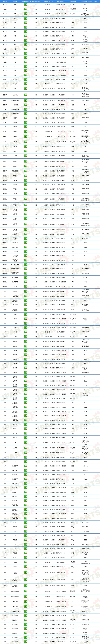Viewport: 100px width, 644px height.
Task: Select engine codes CAVF, CNUB, CTJB, CTHF
Action: [x=86, y=142]
